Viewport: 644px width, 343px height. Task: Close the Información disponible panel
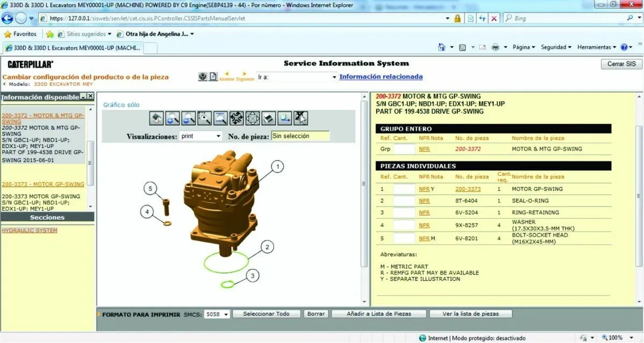point(91,96)
